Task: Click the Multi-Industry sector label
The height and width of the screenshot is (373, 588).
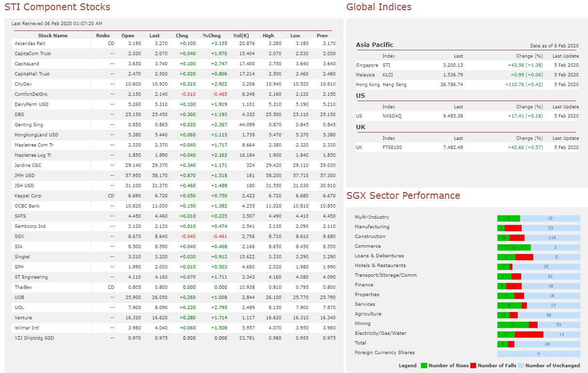Action: 371,217
